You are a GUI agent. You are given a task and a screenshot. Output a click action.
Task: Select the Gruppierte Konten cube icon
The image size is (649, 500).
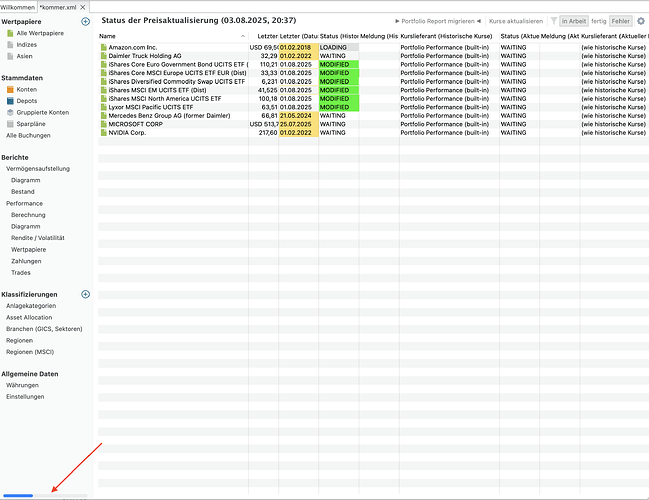[x=10, y=112]
